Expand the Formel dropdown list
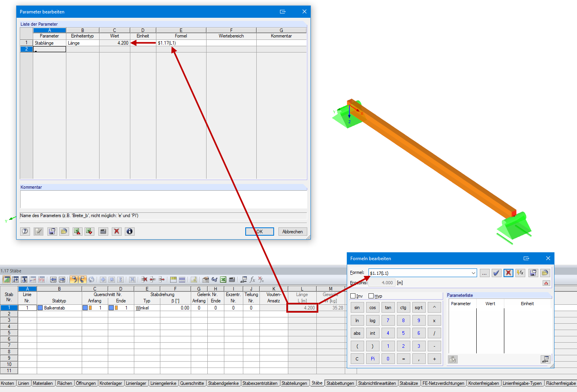This screenshot has width=577, height=392. pos(474,273)
